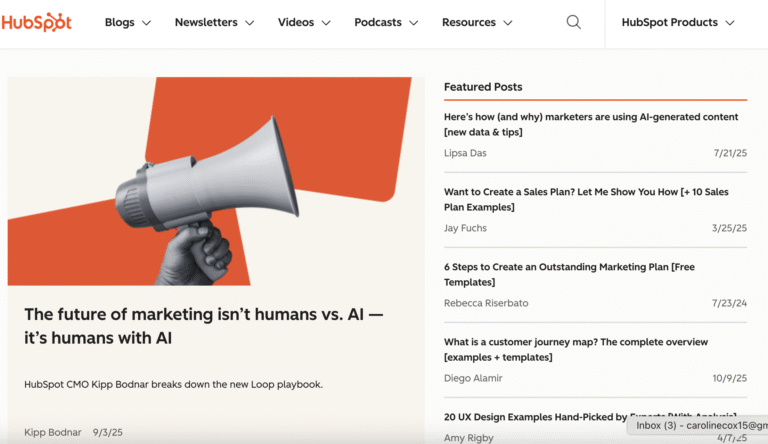Open the site search magnifier icon
The width and height of the screenshot is (768, 444).
tap(574, 22)
